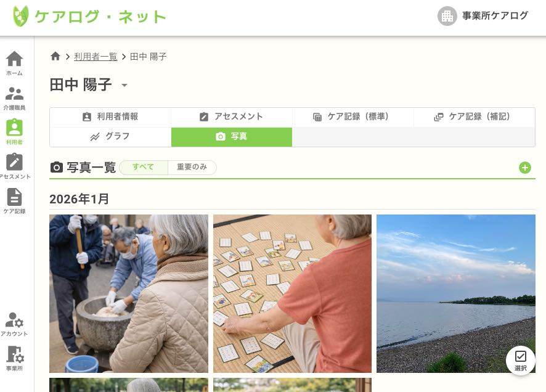546x392 pixels.
Task: Expand dropdown arrow next to 田中 陽子
Action: tap(124, 85)
